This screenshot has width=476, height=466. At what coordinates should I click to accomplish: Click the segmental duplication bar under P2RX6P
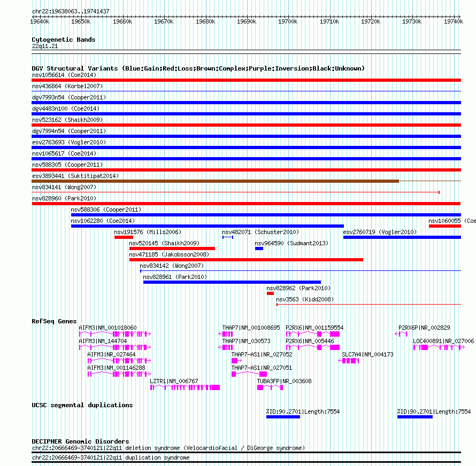[x=415, y=417]
